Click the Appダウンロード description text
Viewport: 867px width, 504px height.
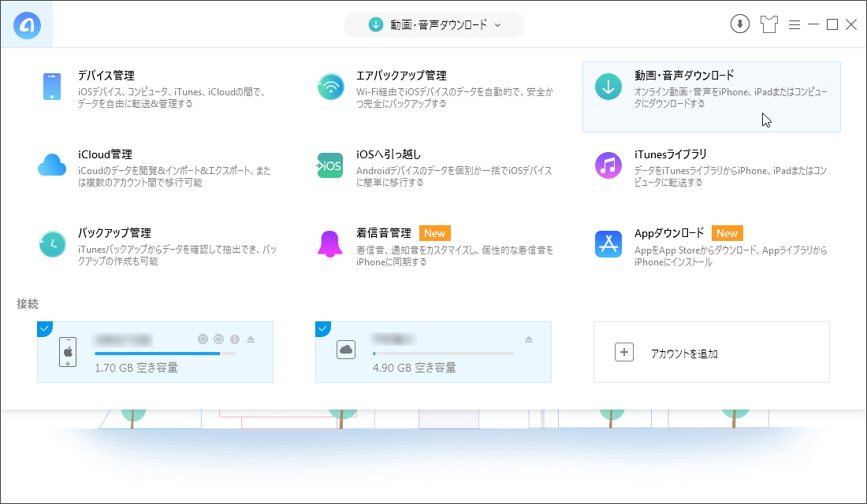731,256
